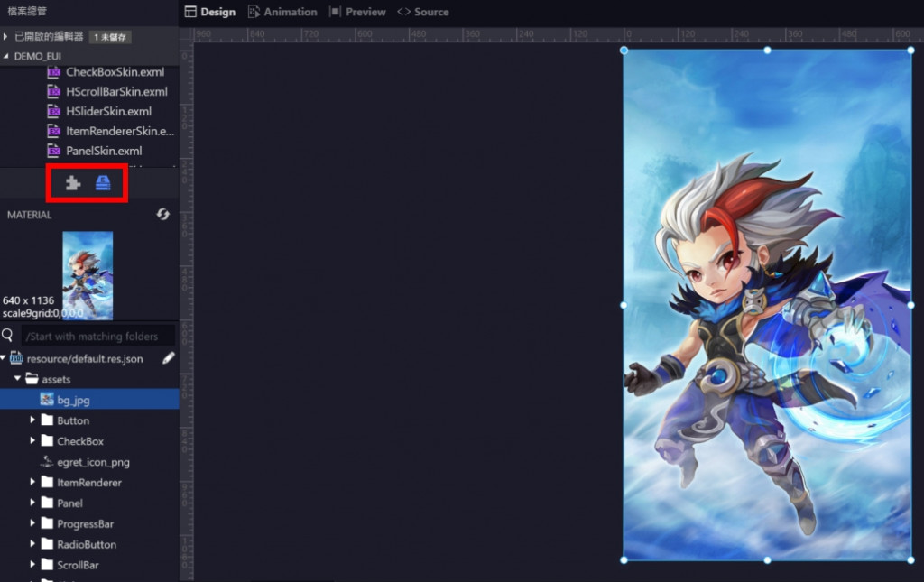Expand the ItemRenderer folder arrow
This screenshot has width=924, height=582.
32,482
